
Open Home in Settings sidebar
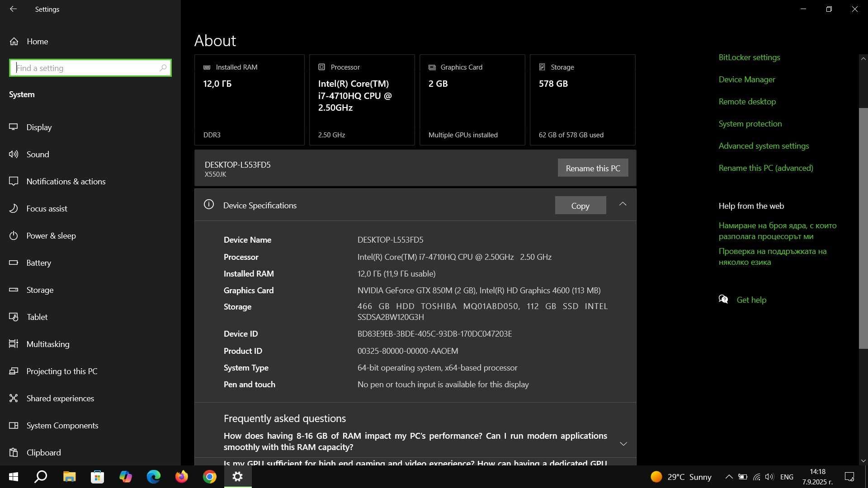90,41
